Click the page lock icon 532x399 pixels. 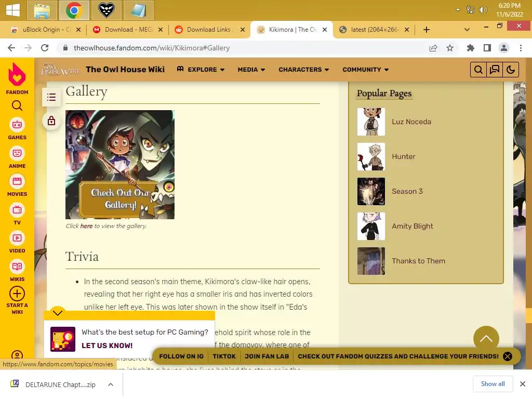point(51,121)
